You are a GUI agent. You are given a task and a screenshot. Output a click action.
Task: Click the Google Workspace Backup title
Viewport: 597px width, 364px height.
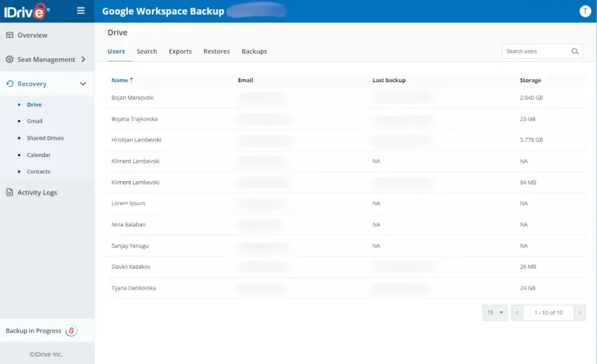[163, 11]
